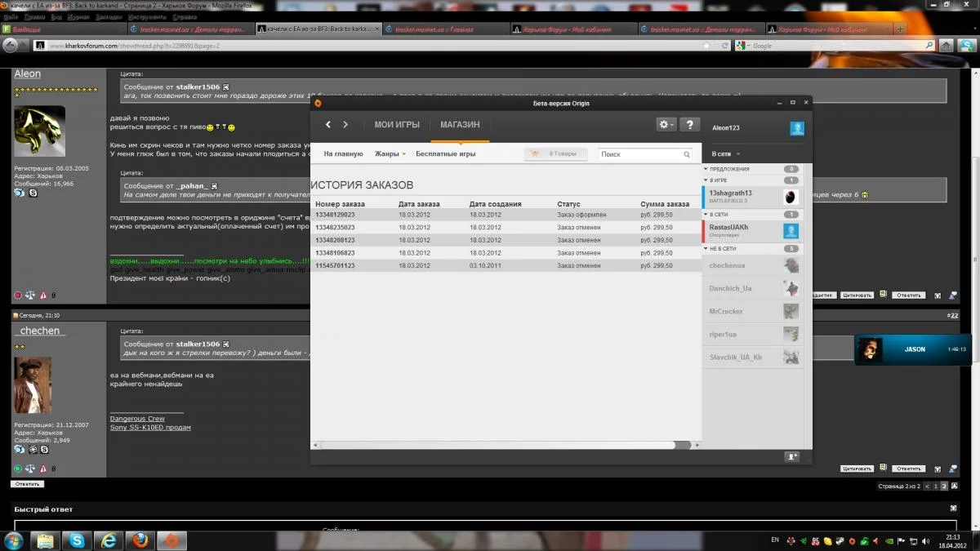The image size is (980, 551).
Task: Go to forum page 1
Action: pyautogui.click(x=936, y=486)
